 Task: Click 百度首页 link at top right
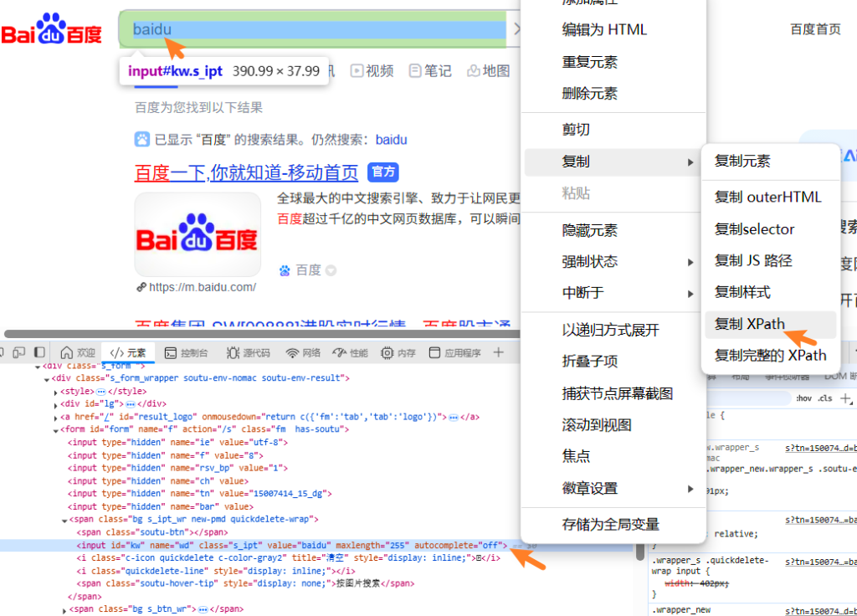(x=815, y=29)
